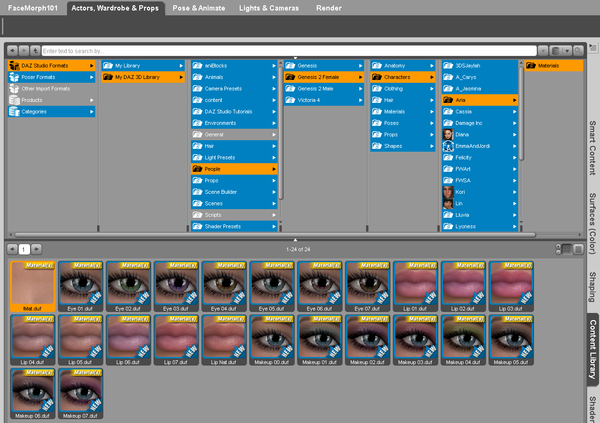The width and height of the screenshot is (600, 423).
Task: Expand the Victoria 4 arrow
Action: coord(360,100)
